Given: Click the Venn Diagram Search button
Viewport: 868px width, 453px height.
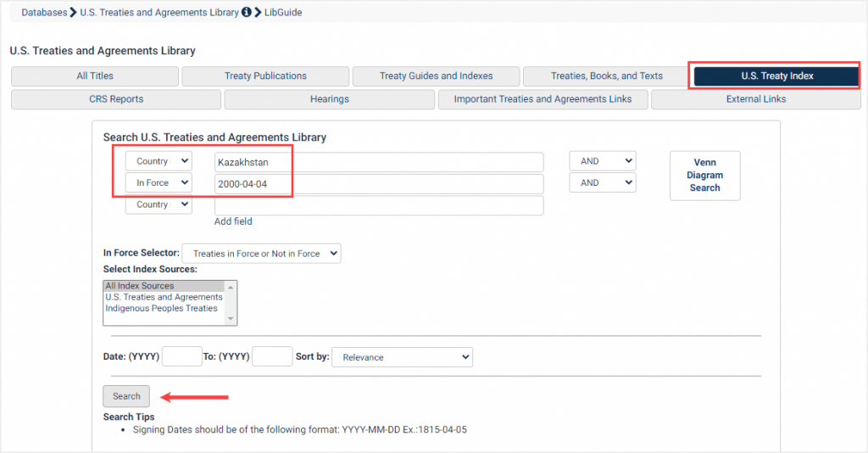Looking at the screenshot, I should (704, 176).
